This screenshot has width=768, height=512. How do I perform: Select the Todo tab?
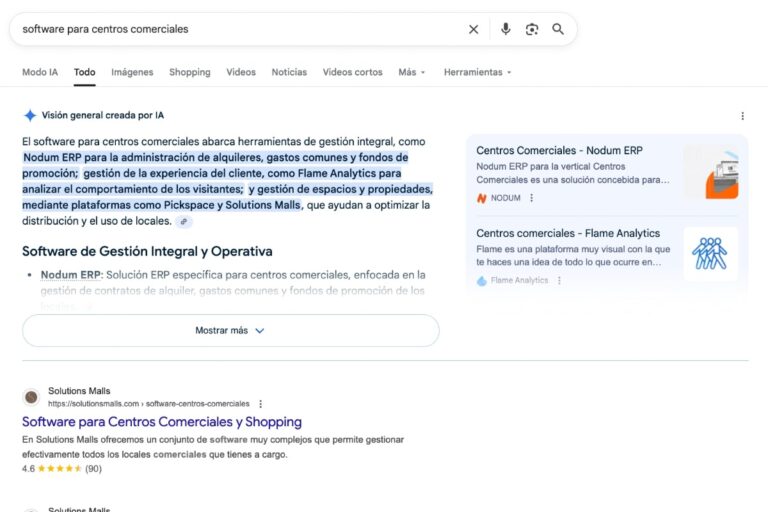tap(84, 72)
